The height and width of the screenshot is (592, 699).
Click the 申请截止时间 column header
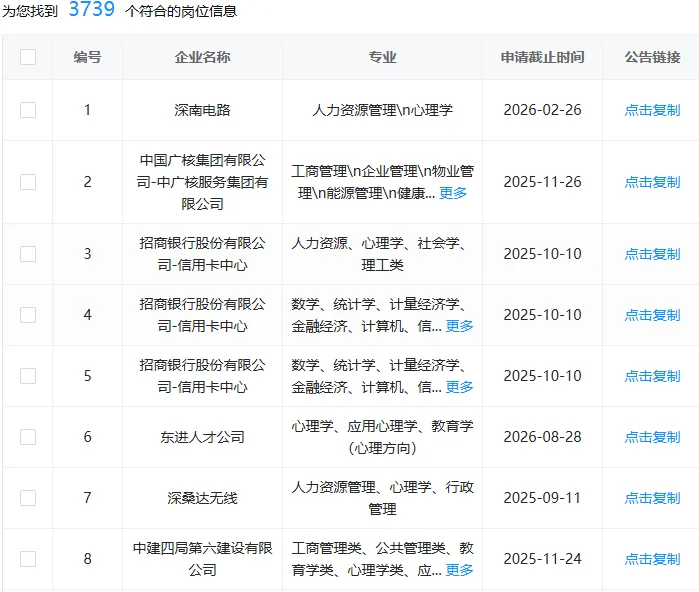[542, 57]
